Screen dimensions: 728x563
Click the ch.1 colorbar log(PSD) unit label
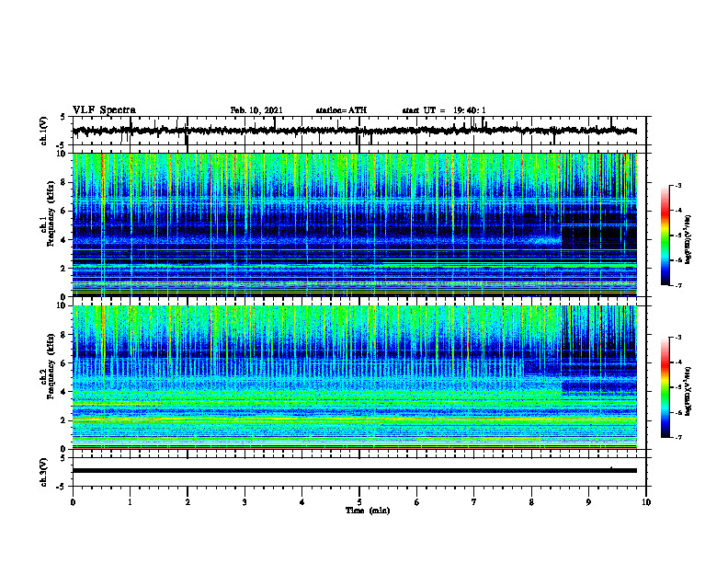(688, 240)
